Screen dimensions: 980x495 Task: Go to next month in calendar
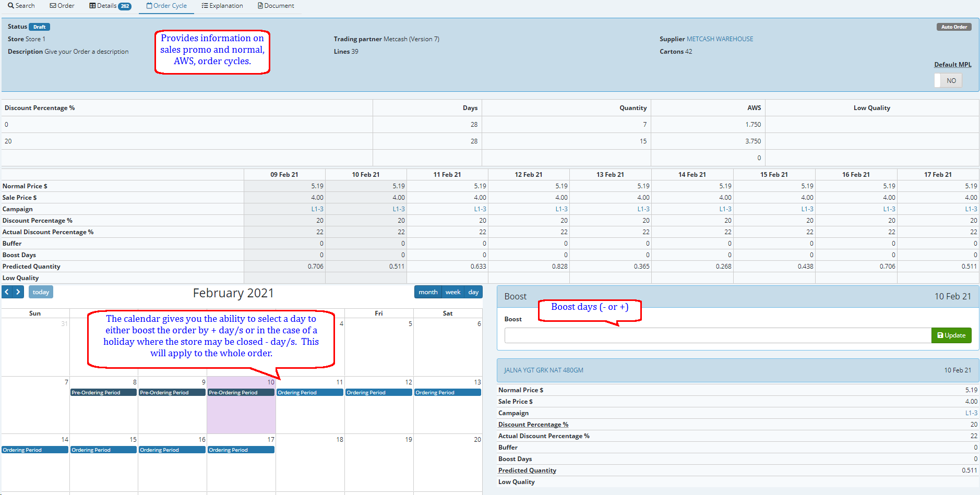pyautogui.click(x=18, y=292)
